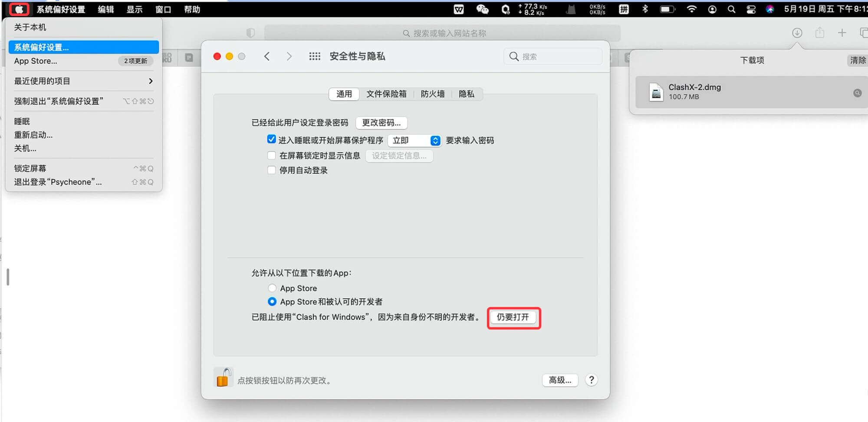Open 帮助 menu in menu bar
The height and width of the screenshot is (422, 868).
(192, 9)
